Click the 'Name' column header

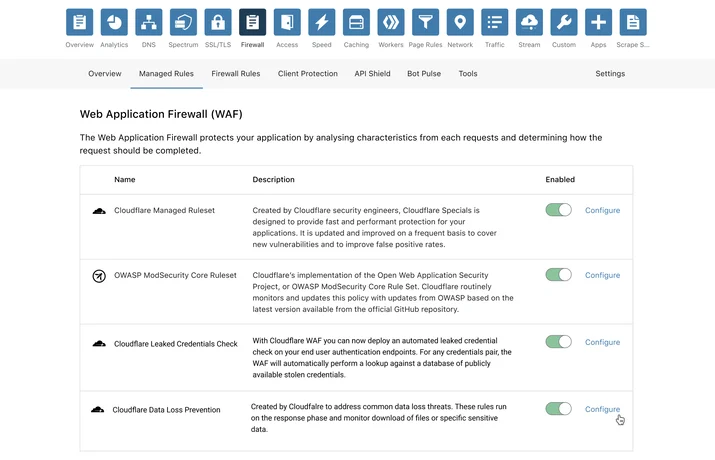click(124, 180)
